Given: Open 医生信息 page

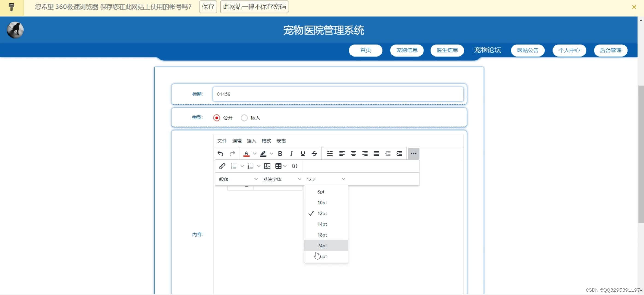Looking at the screenshot, I should pyautogui.click(x=447, y=50).
